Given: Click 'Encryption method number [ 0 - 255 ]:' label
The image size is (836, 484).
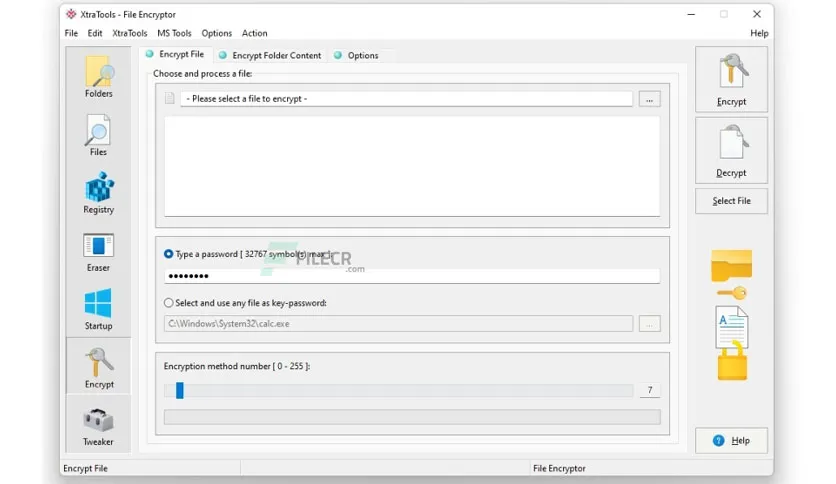Looking at the screenshot, I should click(x=237, y=366).
